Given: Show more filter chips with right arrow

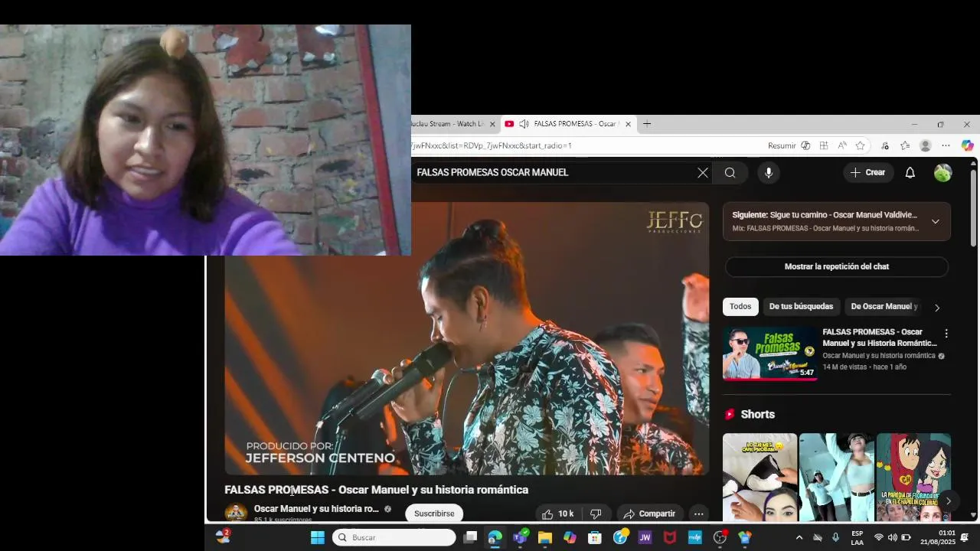Looking at the screenshot, I should pyautogui.click(x=937, y=308).
